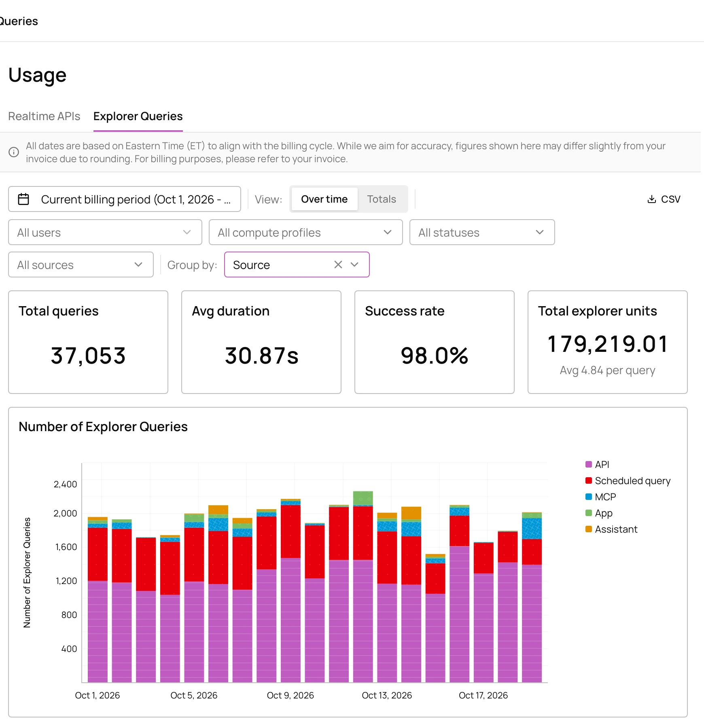This screenshot has height=728, width=704.
Task: Switch view to Totals
Action: 382,199
